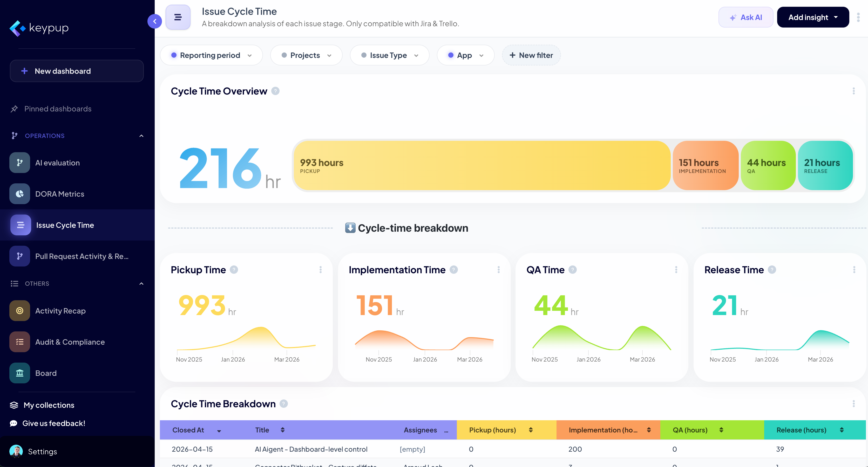Click the New dashboard button
868x467 pixels.
click(x=77, y=71)
